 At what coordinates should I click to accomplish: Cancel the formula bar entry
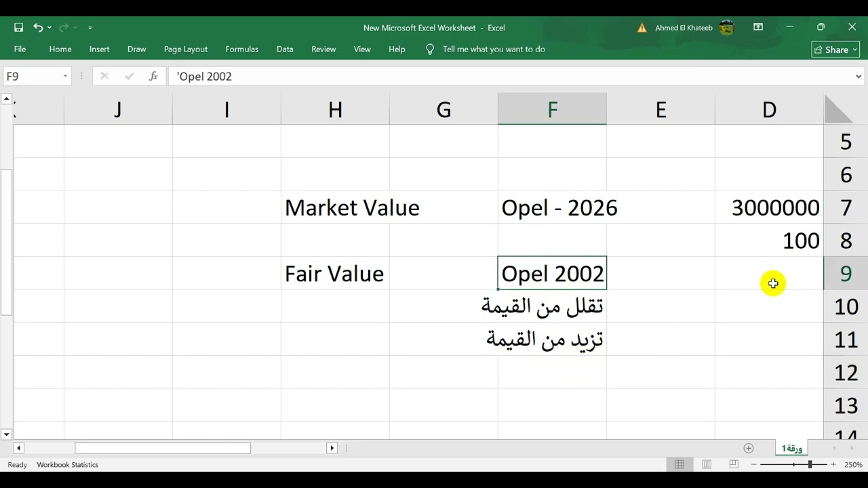tap(104, 77)
